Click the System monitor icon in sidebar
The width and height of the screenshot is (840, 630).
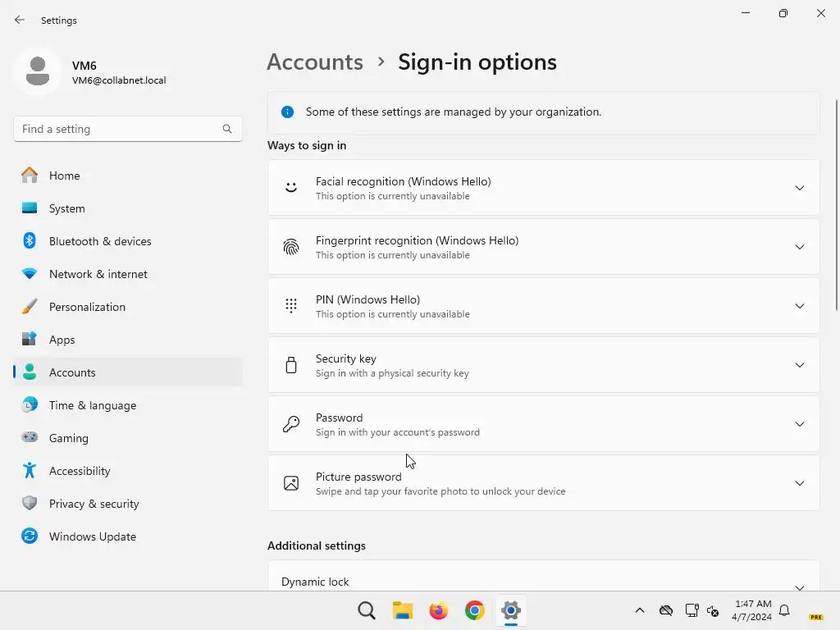pyautogui.click(x=30, y=208)
